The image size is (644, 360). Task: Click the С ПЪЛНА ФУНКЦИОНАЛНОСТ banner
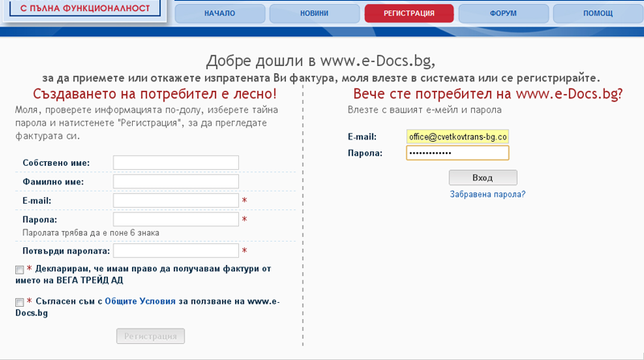[x=85, y=8]
